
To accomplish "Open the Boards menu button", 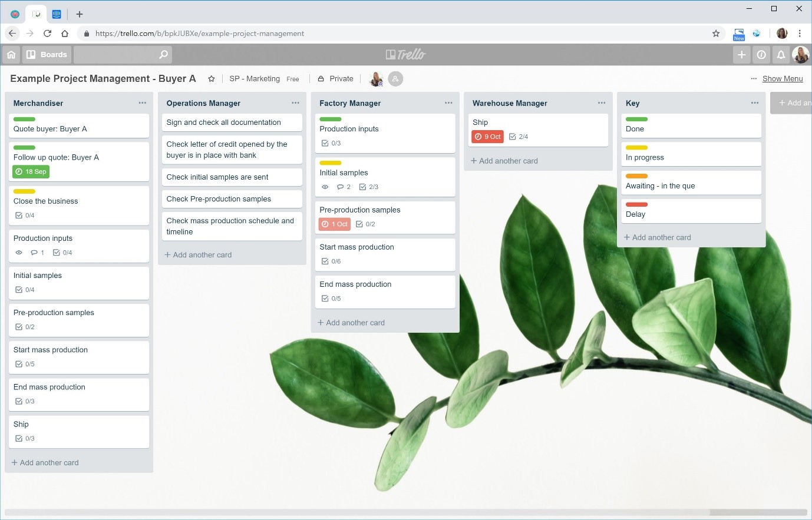I will pyautogui.click(x=47, y=55).
